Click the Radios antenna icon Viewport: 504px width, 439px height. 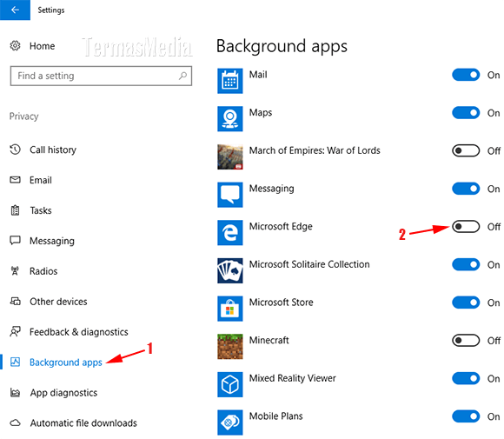coord(15,271)
